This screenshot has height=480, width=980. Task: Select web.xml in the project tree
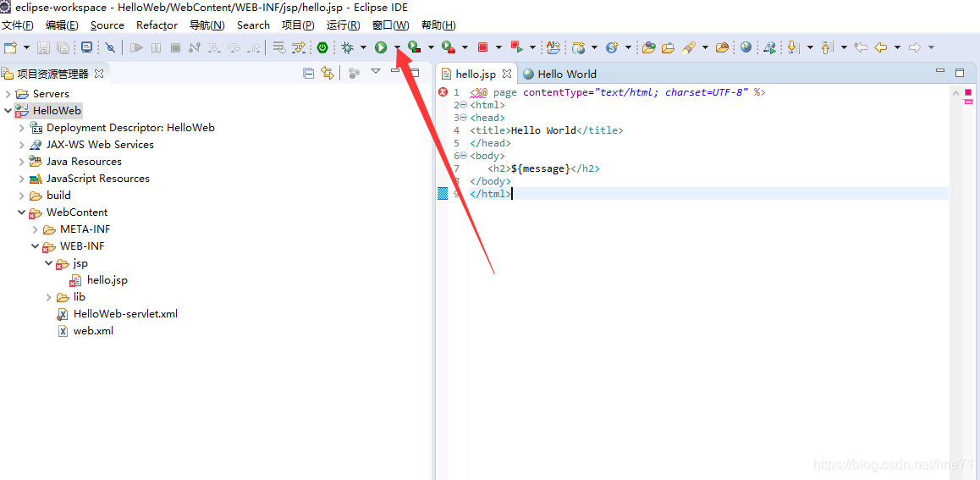(93, 331)
